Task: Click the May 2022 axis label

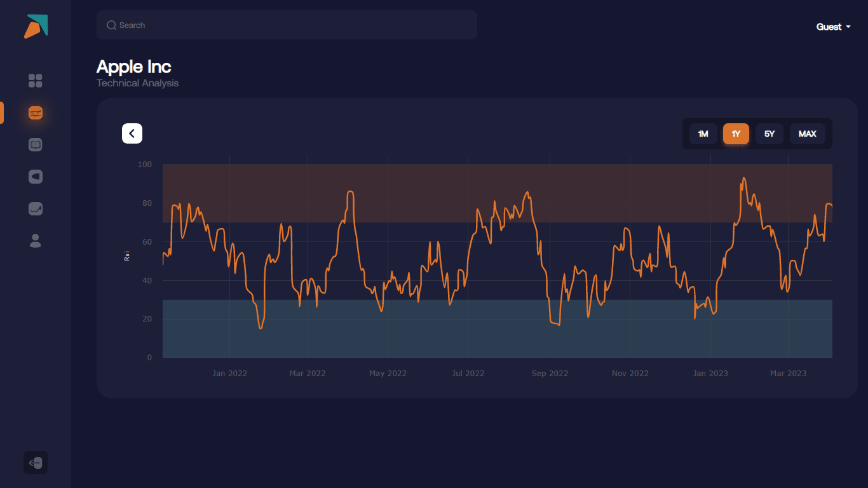Action: coord(388,374)
